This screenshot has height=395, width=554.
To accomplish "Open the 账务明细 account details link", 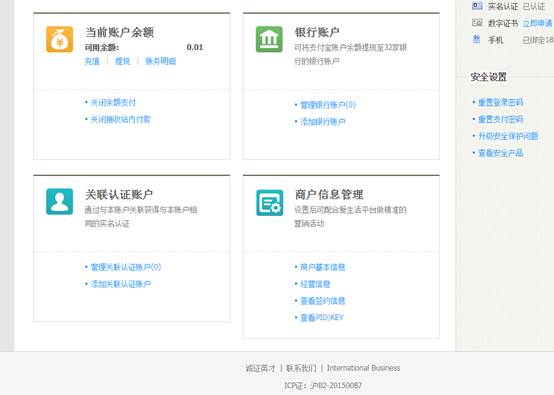I will [160, 61].
